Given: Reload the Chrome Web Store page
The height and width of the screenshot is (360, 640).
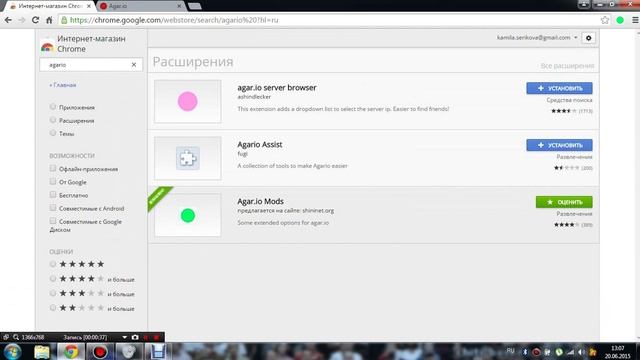Looking at the screenshot, I should [x=36, y=20].
